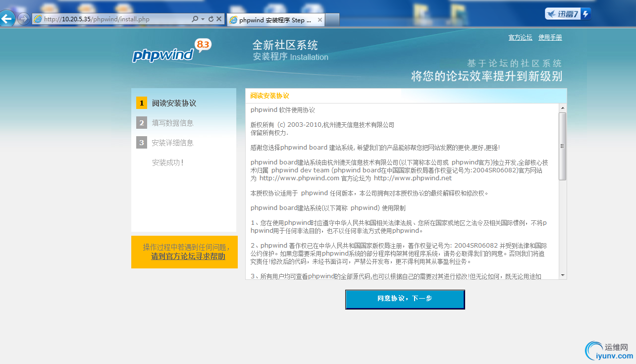This screenshot has height=364, width=636.
Task: Select the phpwind 安装程序 Step tab
Action: point(275,20)
